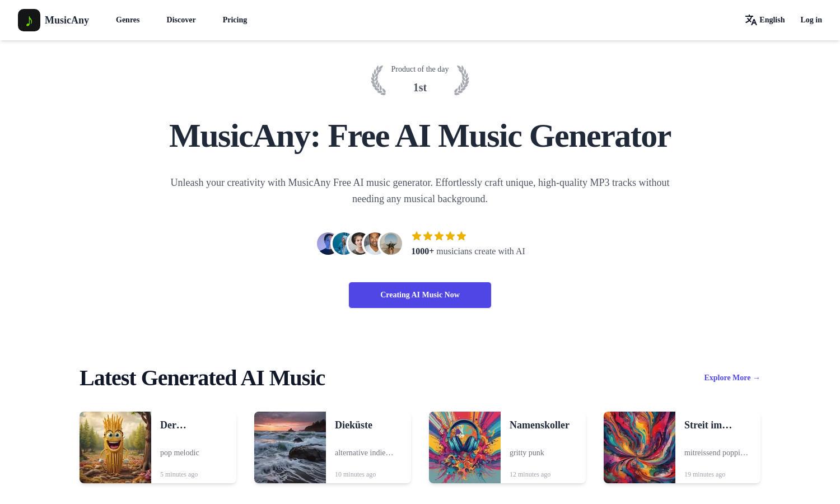This screenshot has height=504, width=840.
Task: Click the Log in link
Action: 811,20
